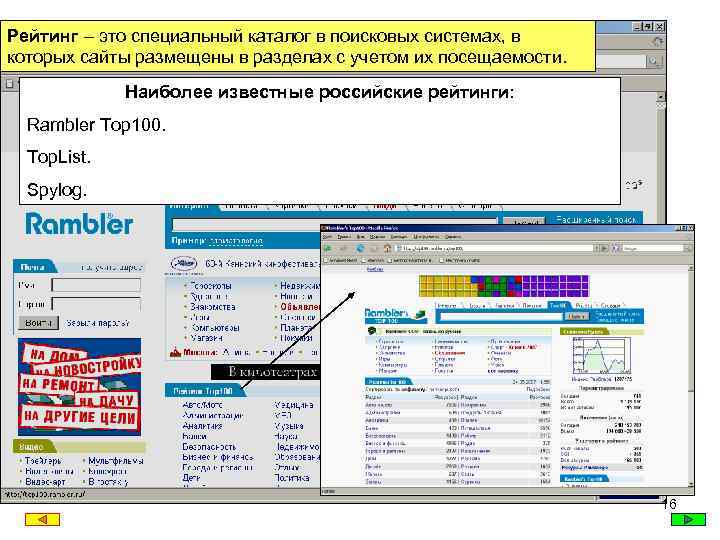Screen dimensions: 720x540
Task: Click the Войти login button
Action: [39, 323]
